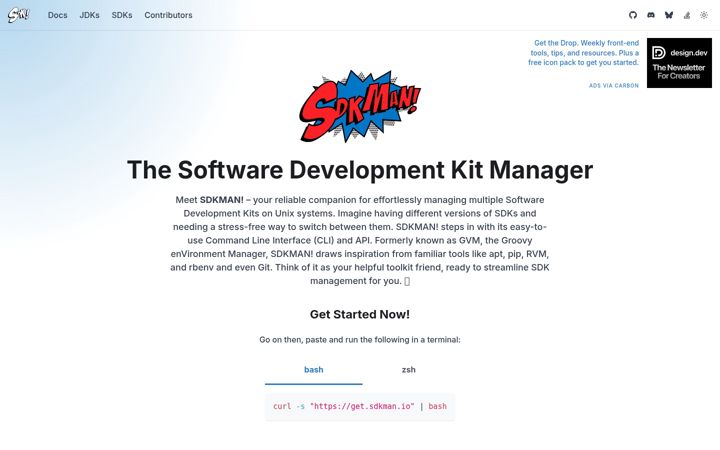Image resolution: width=720 pixels, height=450 pixels.
Task: Open the Bluesky butterfly icon
Action: 669,15
